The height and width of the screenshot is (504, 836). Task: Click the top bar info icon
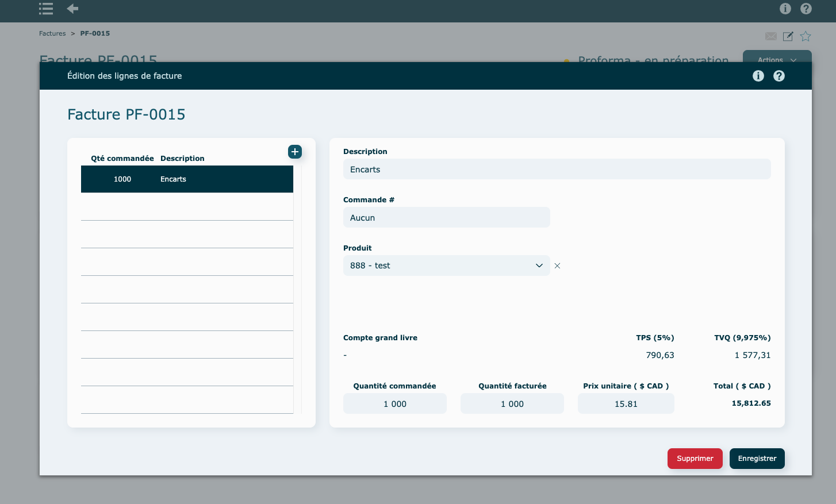tap(785, 9)
